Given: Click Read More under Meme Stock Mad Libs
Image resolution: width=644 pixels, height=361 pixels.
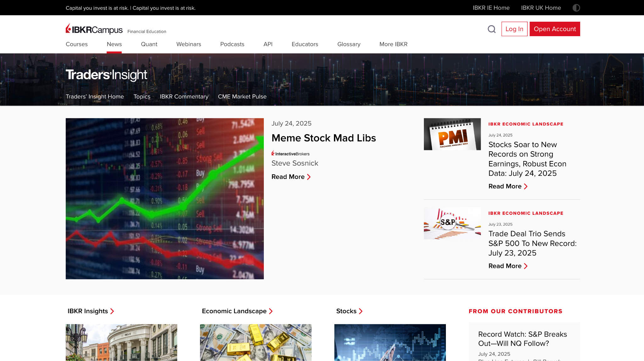Looking at the screenshot, I should 291,177.
